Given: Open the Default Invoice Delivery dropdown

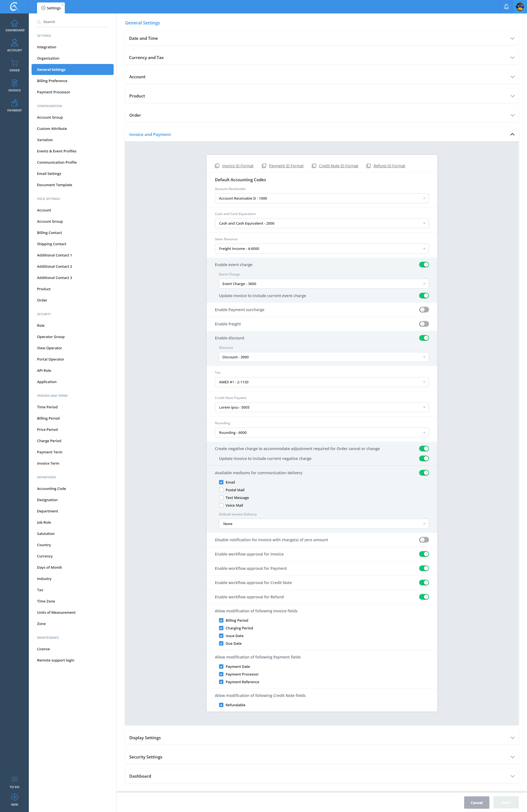Looking at the screenshot, I should click(x=323, y=524).
